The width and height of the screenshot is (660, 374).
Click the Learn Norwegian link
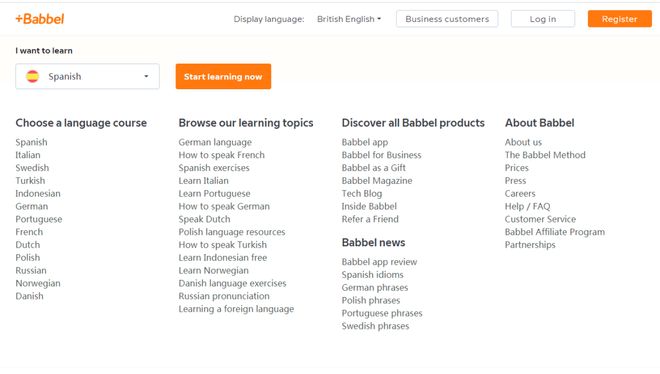coord(214,271)
